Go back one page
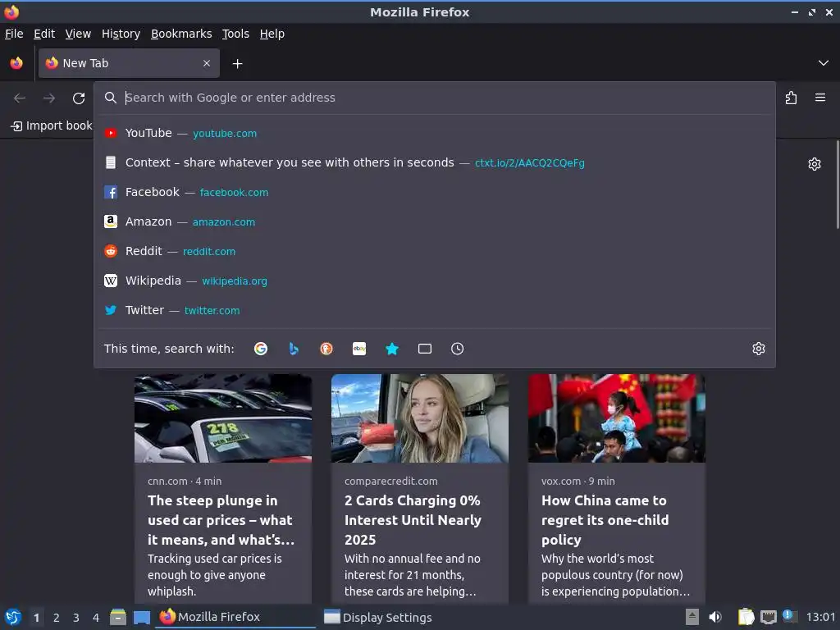Viewport: 840px width, 630px height. click(x=20, y=98)
